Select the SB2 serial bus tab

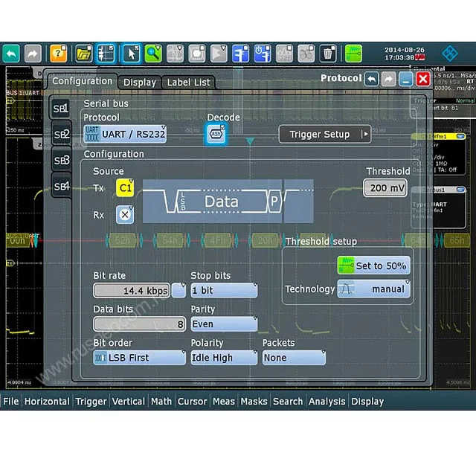tap(61, 134)
